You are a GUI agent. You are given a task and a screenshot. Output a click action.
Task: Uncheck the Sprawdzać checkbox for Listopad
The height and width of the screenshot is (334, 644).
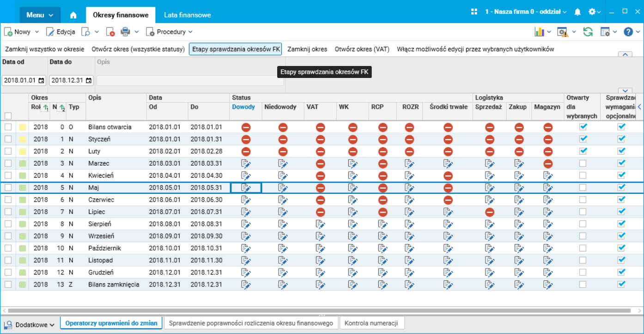pos(621,260)
